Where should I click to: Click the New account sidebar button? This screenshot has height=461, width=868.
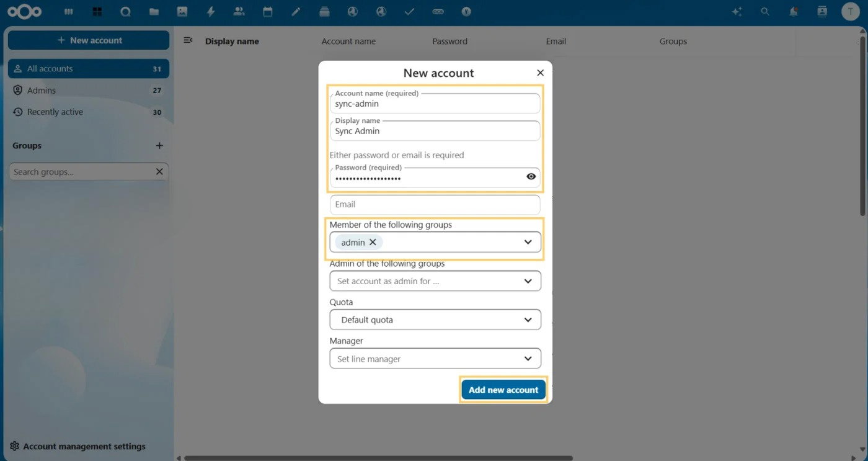tap(89, 40)
